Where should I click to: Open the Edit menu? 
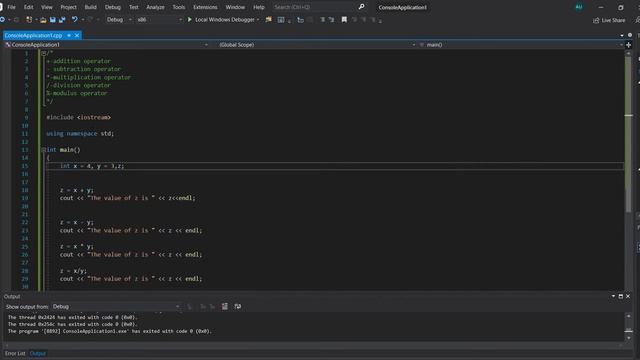pos(29,7)
